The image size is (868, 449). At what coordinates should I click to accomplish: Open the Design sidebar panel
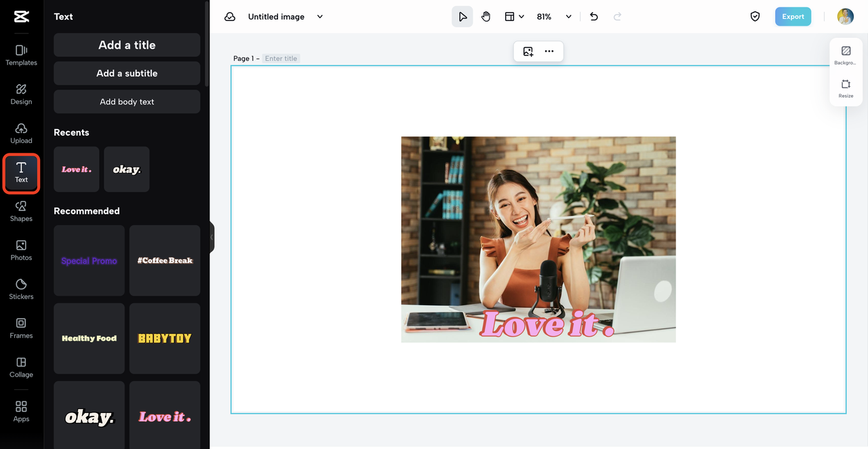tap(21, 94)
